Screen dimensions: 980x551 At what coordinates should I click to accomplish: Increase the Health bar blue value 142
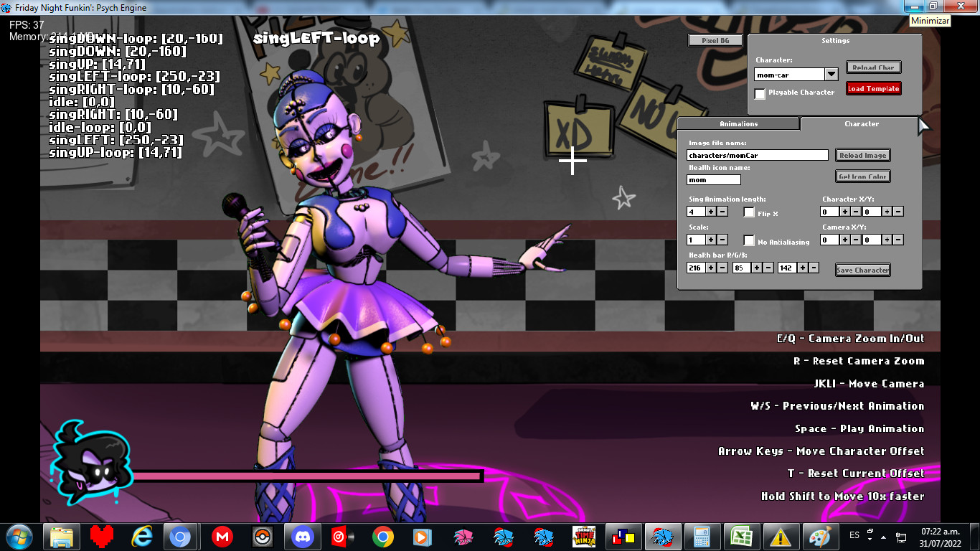[x=802, y=268]
